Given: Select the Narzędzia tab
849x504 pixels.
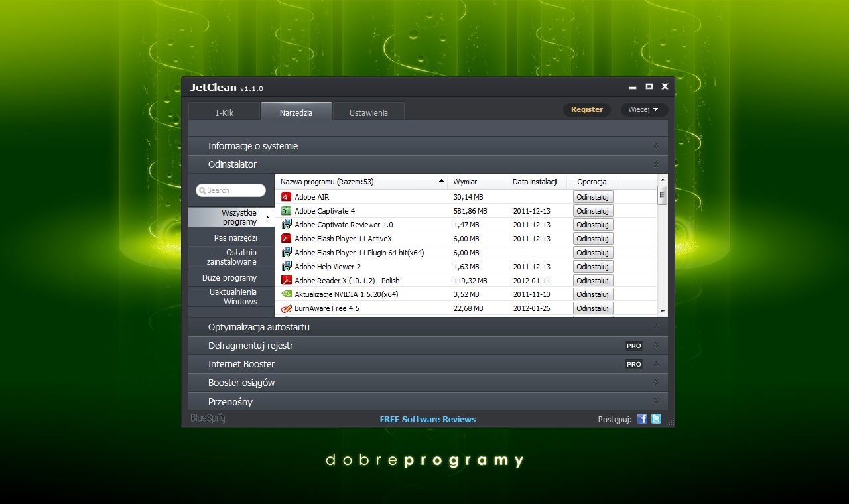Looking at the screenshot, I should click(x=296, y=111).
